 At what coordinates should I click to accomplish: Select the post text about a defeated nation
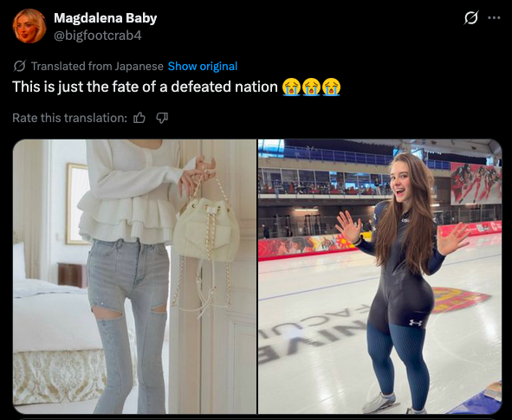pyautogui.click(x=145, y=87)
